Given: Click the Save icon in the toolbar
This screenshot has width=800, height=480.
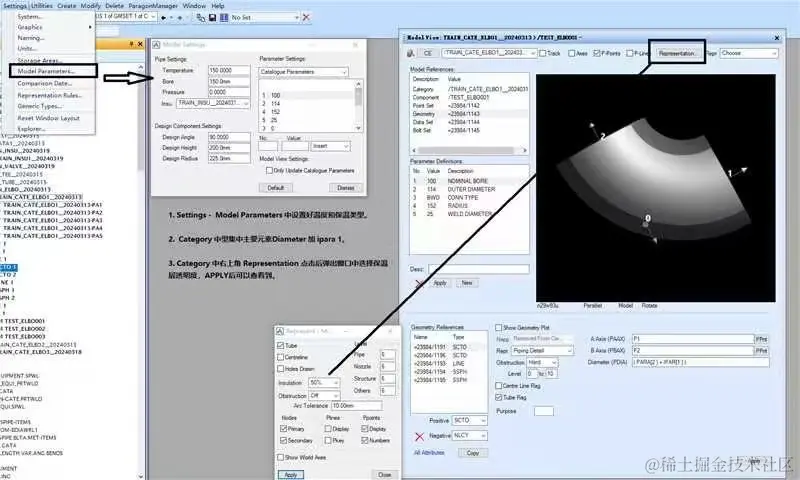Looking at the screenshot, I should coord(212,17).
